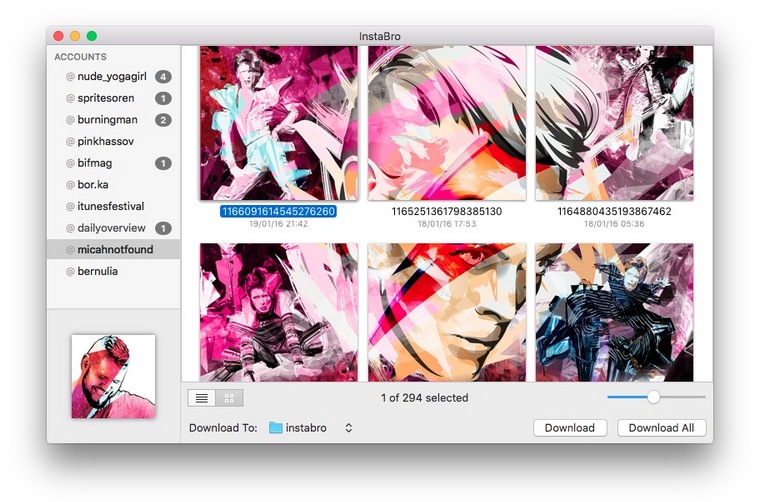
Task: Select the burningman account
Action: 114,120
